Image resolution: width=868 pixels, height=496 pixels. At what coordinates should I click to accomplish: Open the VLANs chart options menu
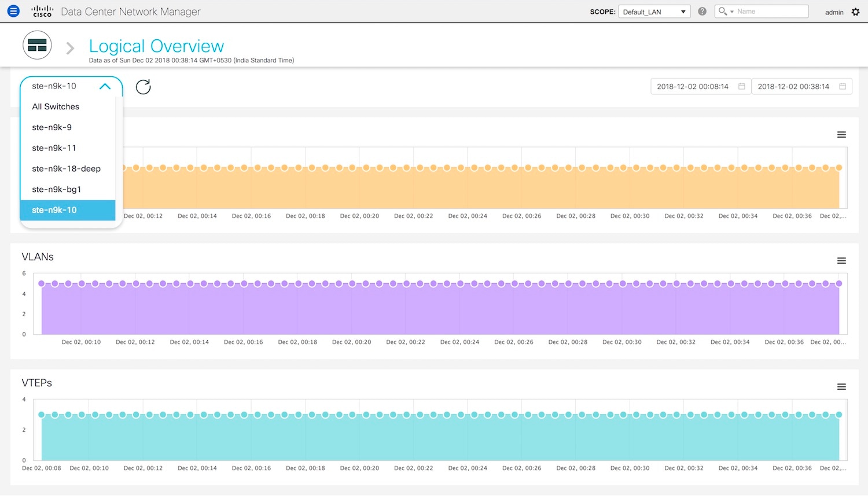point(841,261)
